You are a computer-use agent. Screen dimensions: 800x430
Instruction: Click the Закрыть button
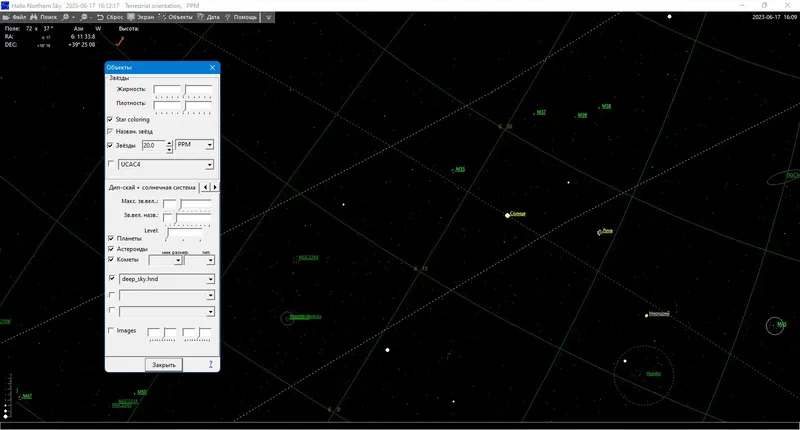[x=164, y=365]
